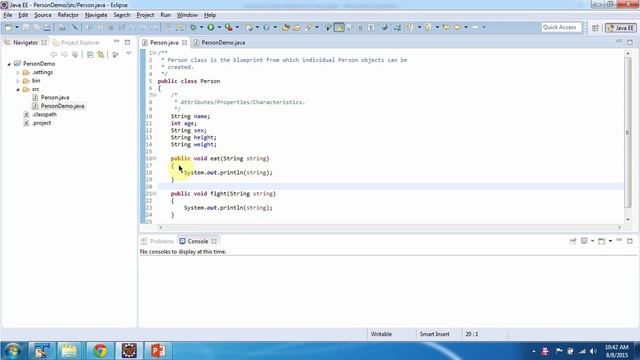The height and width of the screenshot is (360, 640).
Task: Click the Save All toolbar icon
Action: coord(36,27)
